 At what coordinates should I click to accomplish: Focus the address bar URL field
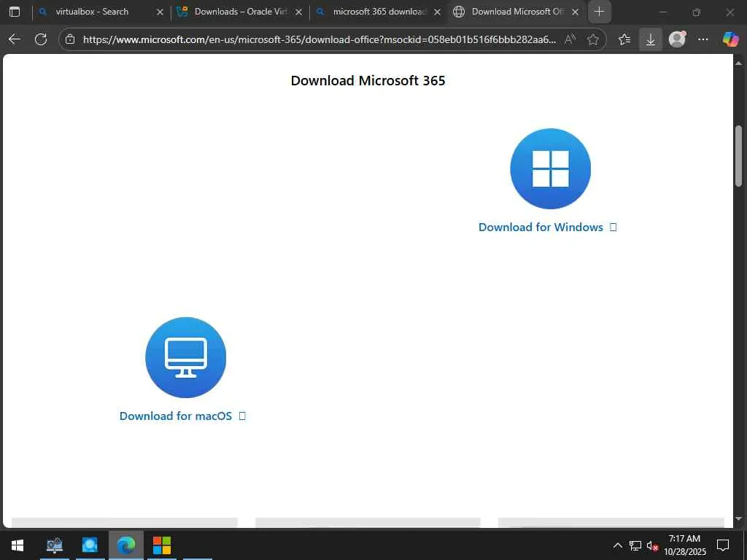click(x=320, y=39)
